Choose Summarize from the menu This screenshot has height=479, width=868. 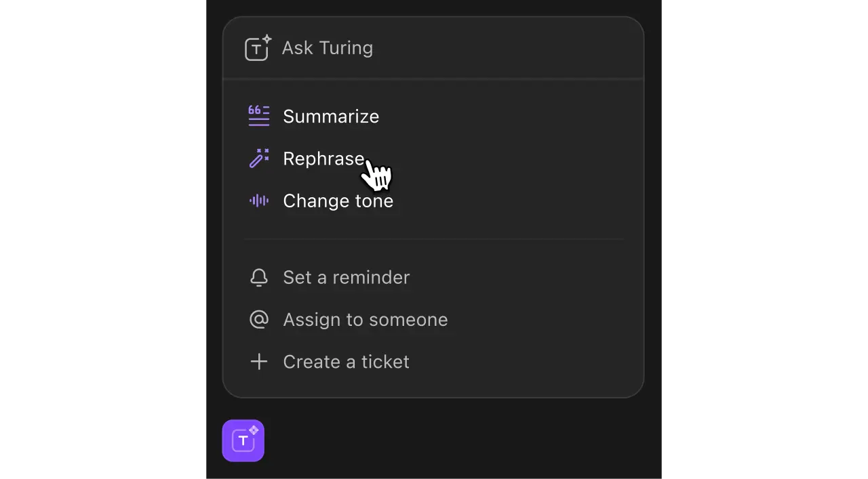point(331,116)
